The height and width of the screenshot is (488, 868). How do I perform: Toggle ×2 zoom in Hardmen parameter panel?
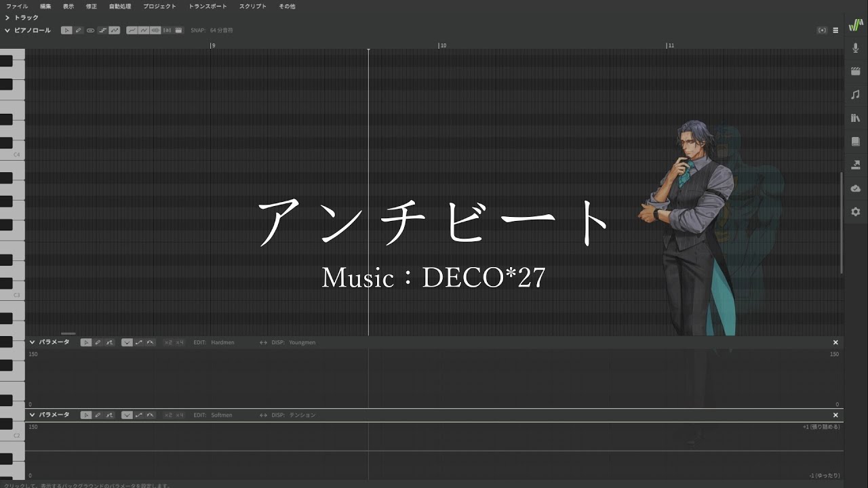168,342
